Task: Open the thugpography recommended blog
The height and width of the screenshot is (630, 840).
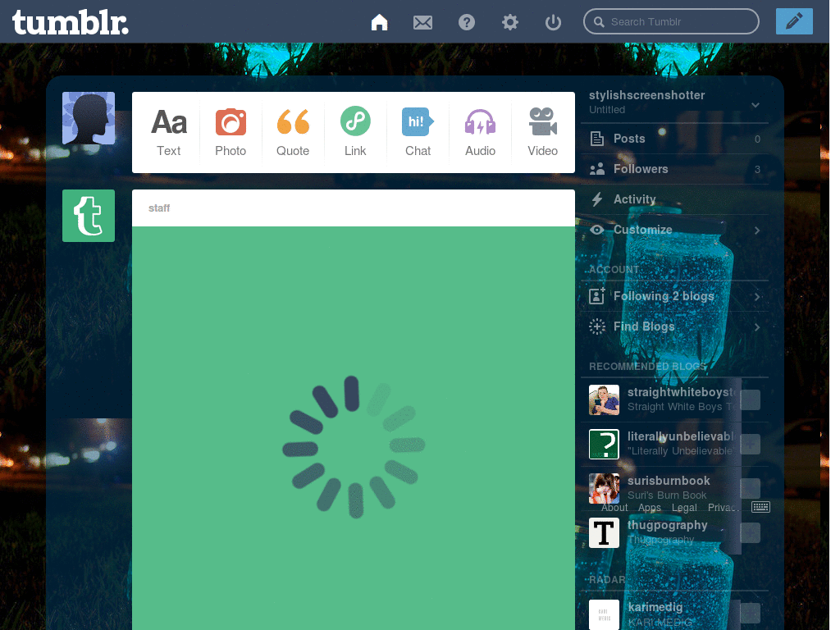Action: tap(668, 525)
